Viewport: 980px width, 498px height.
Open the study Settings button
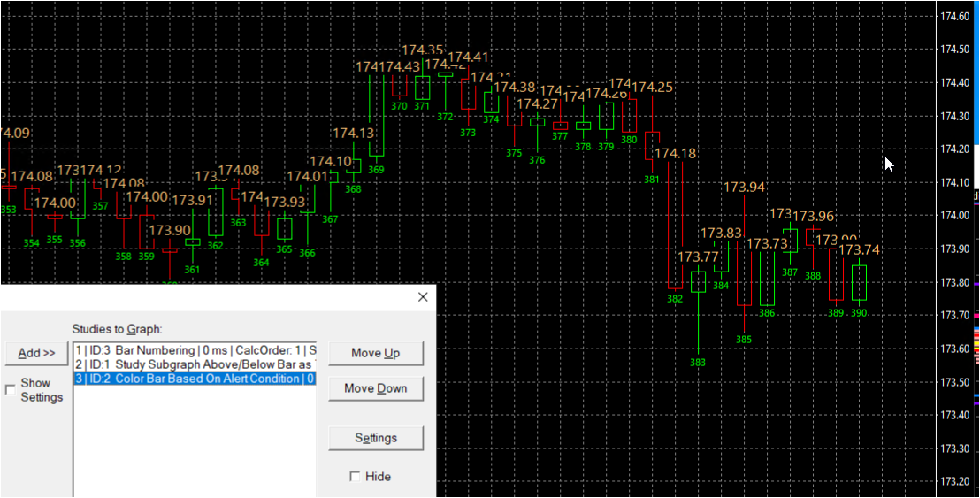(376, 438)
